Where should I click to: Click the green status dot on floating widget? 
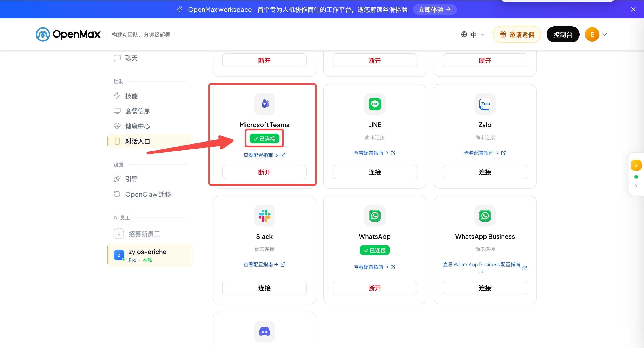pos(636,177)
